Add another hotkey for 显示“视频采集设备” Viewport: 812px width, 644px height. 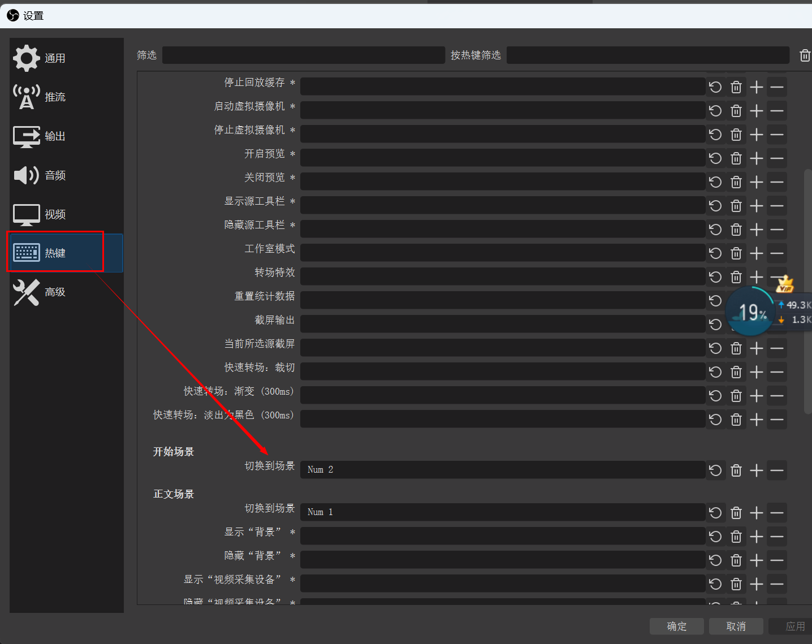pyautogui.click(x=757, y=584)
